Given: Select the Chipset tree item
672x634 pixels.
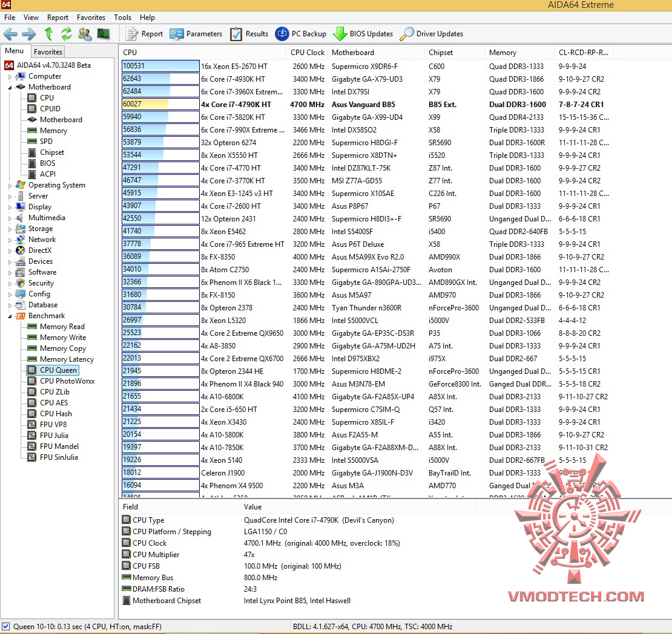Looking at the screenshot, I should 46,152.
